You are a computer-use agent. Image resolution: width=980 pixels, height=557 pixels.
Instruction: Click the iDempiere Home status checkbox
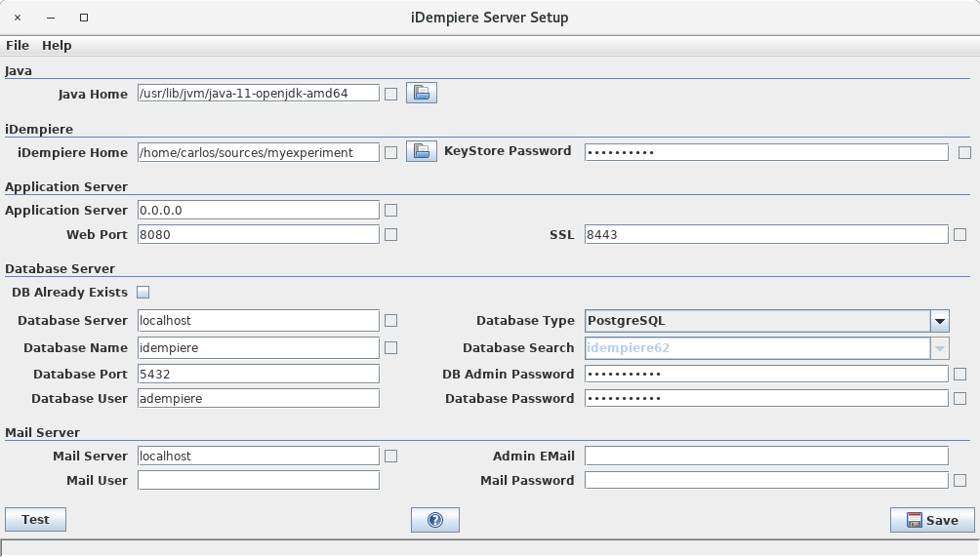coord(390,153)
